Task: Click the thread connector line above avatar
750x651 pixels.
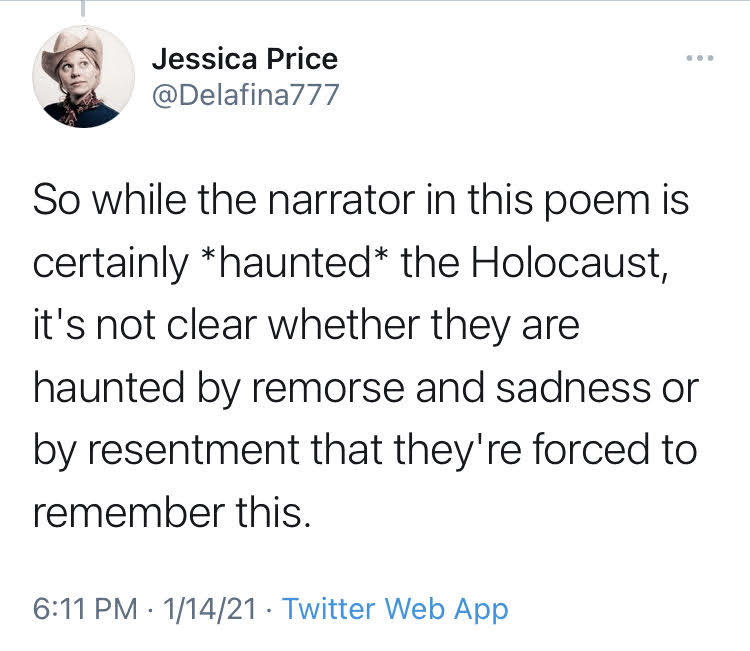Action: [x=84, y=8]
